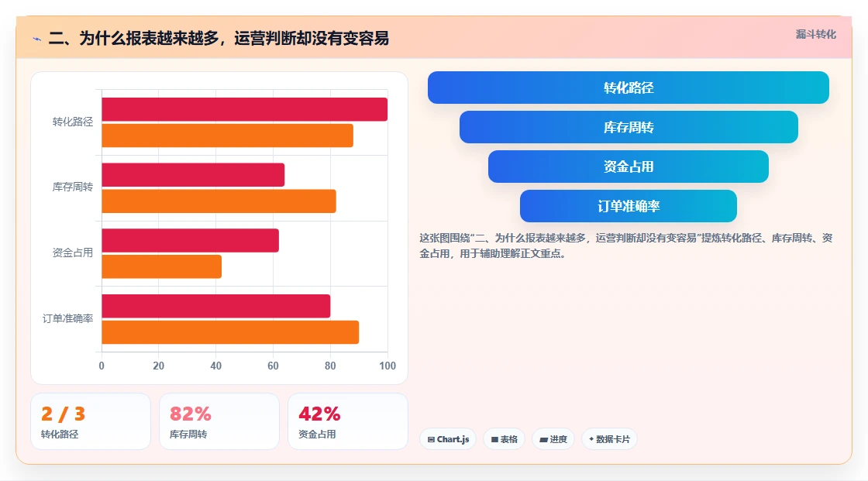Click the red 转化路径 bar in chart
868x481 pixels.
tap(245, 109)
